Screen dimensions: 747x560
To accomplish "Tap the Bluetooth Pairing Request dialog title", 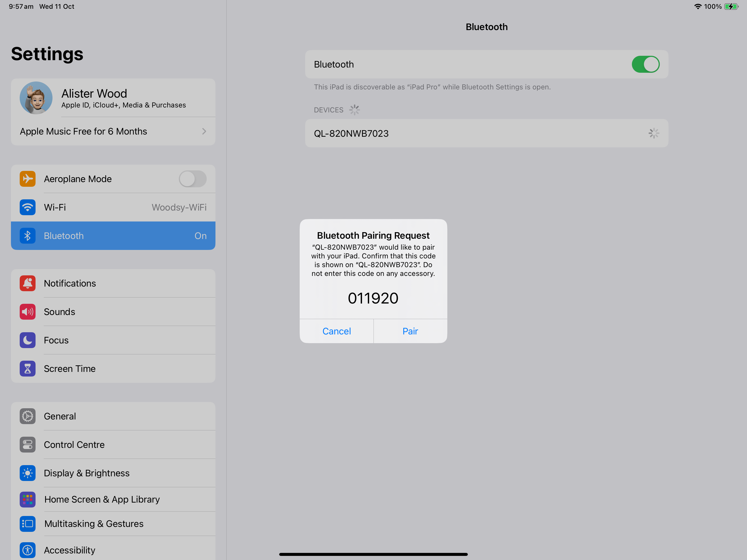I will pos(373,235).
